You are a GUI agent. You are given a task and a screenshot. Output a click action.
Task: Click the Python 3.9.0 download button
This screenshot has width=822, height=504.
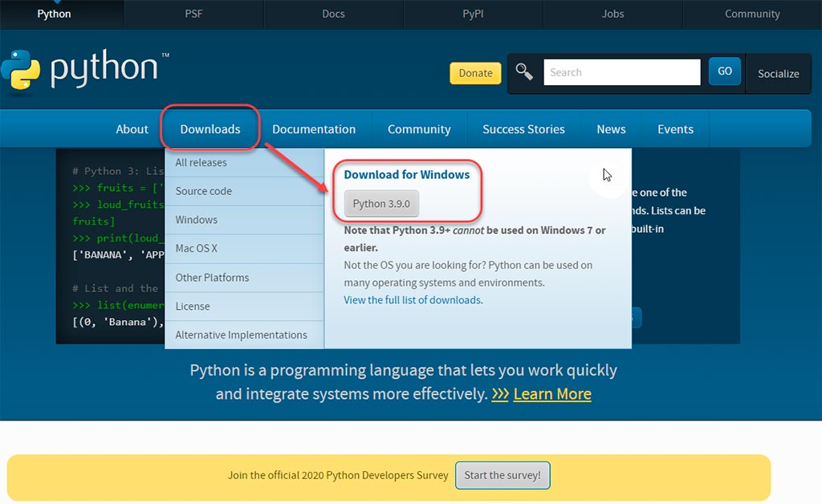tap(381, 203)
